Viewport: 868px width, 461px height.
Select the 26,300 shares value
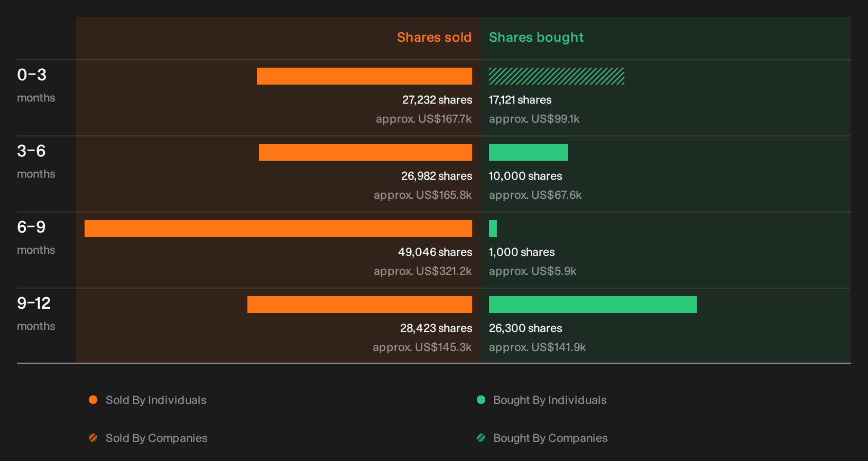point(525,328)
